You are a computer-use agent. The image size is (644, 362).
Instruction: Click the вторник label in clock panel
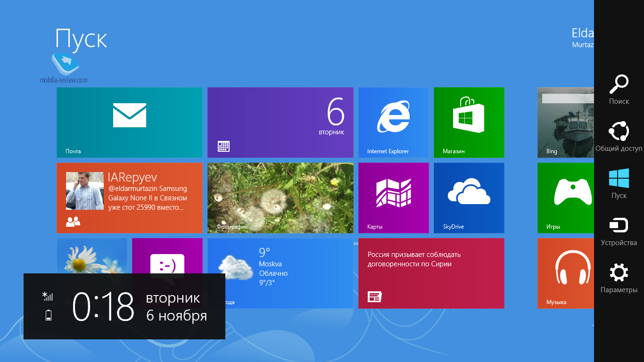click(173, 298)
